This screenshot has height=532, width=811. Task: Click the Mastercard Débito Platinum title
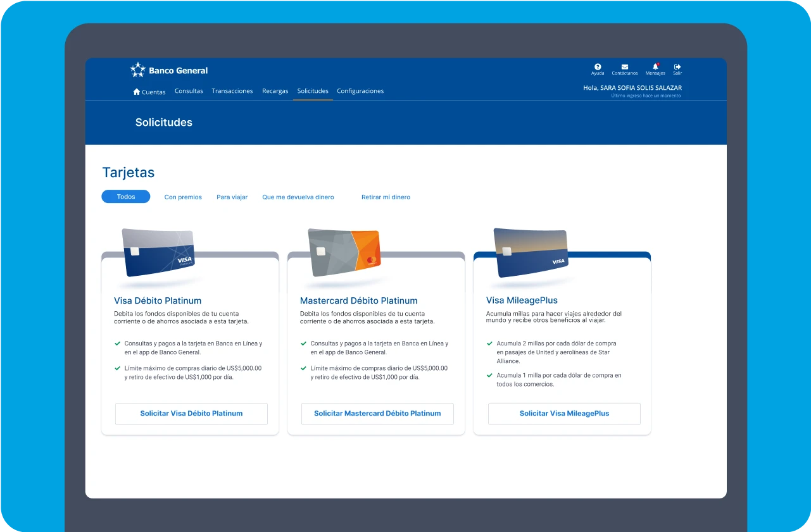pyautogui.click(x=359, y=301)
